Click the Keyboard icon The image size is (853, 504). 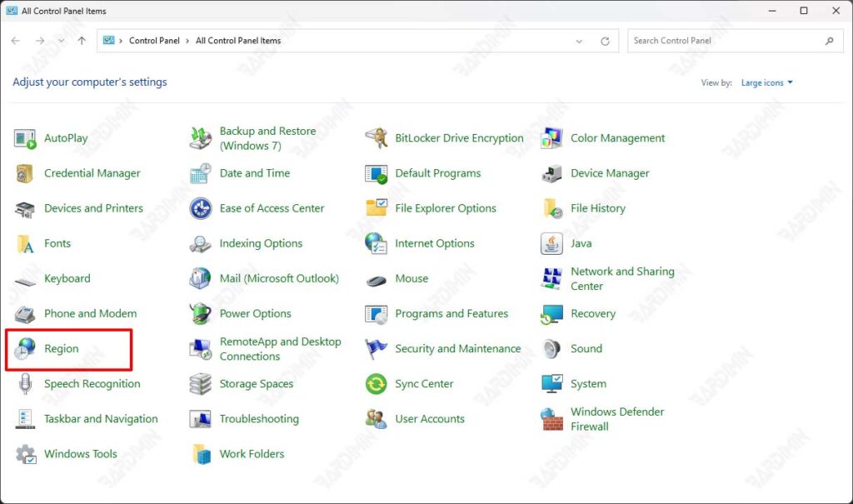point(25,281)
